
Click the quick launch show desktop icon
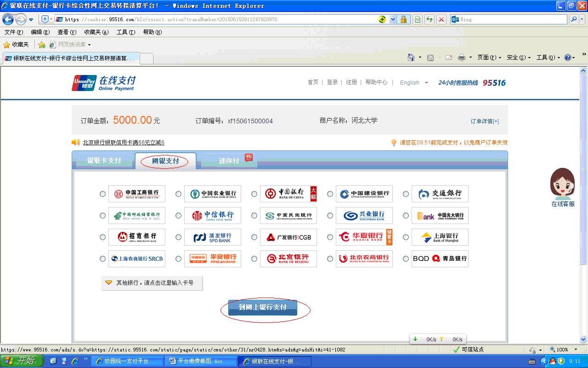pyautogui.click(x=64, y=361)
